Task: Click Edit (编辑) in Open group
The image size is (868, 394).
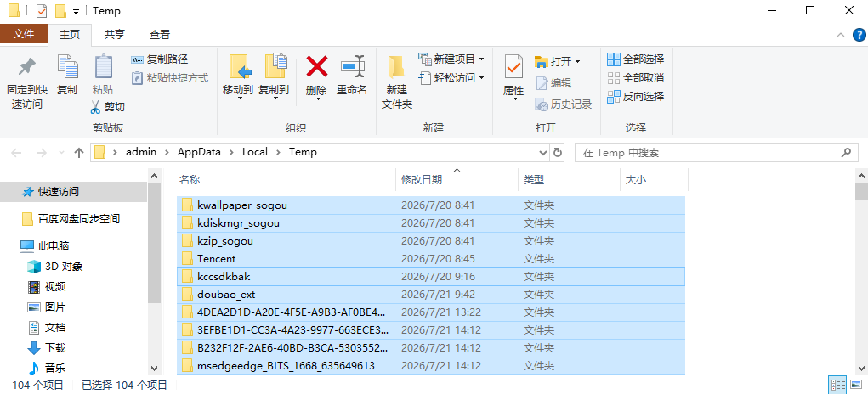Action: coord(553,83)
